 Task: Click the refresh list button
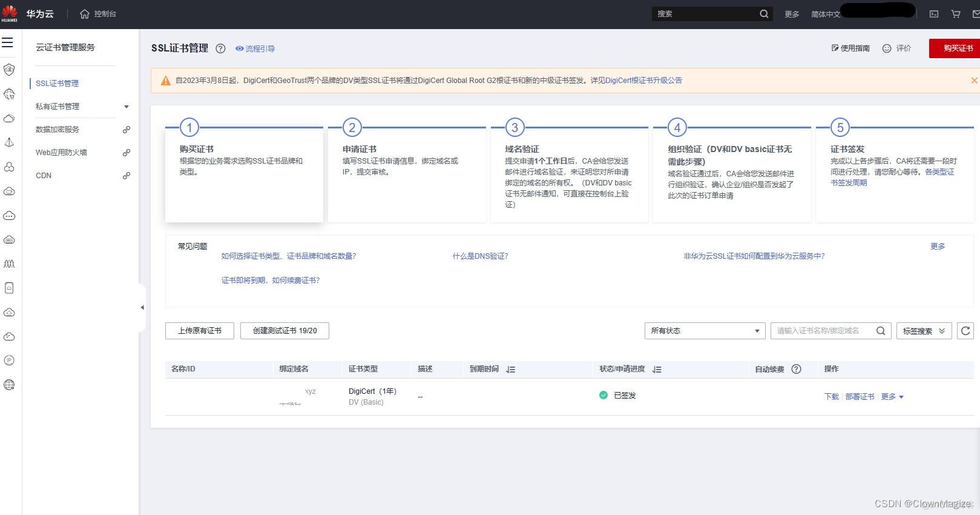tap(965, 331)
